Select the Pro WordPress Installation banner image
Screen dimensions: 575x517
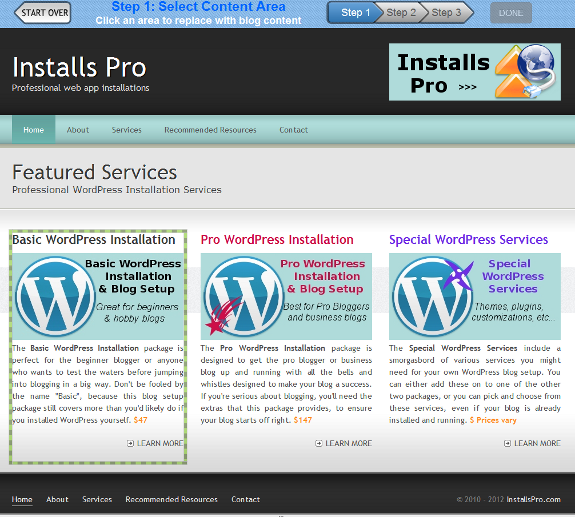[286, 296]
